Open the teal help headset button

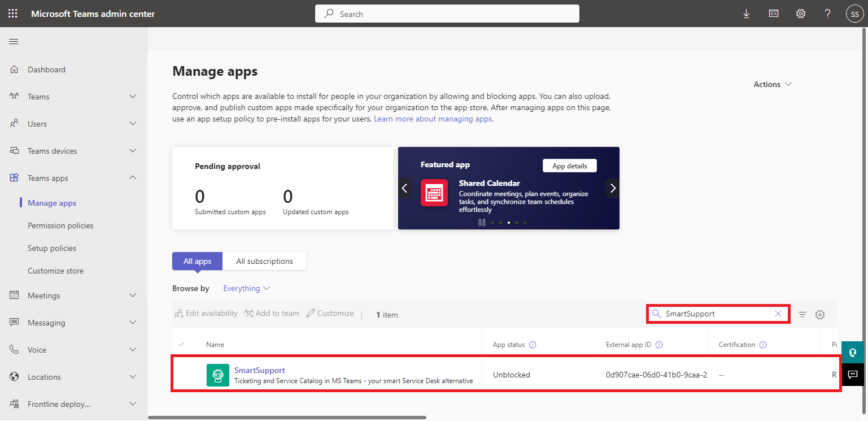(x=853, y=352)
